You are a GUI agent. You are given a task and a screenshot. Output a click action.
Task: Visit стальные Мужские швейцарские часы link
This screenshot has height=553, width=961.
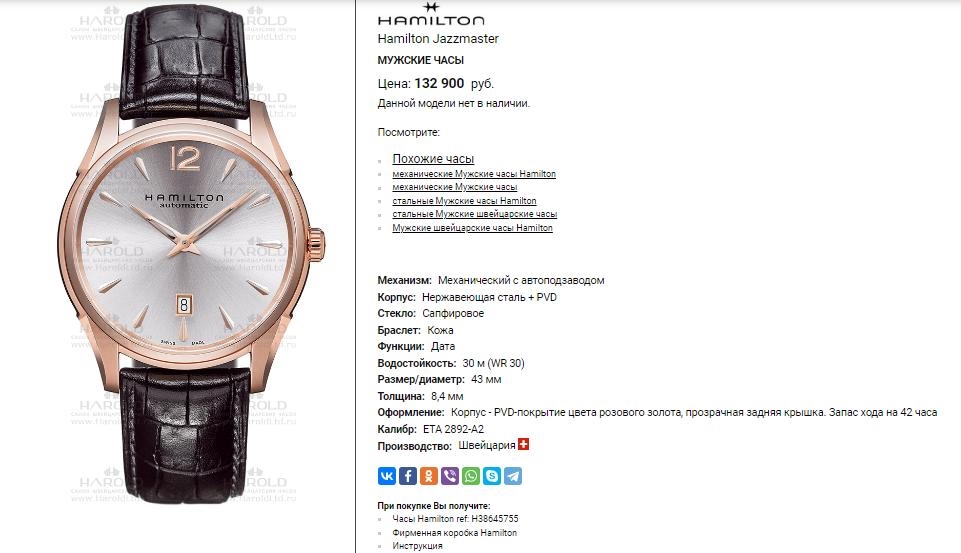pyautogui.click(x=474, y=214)
